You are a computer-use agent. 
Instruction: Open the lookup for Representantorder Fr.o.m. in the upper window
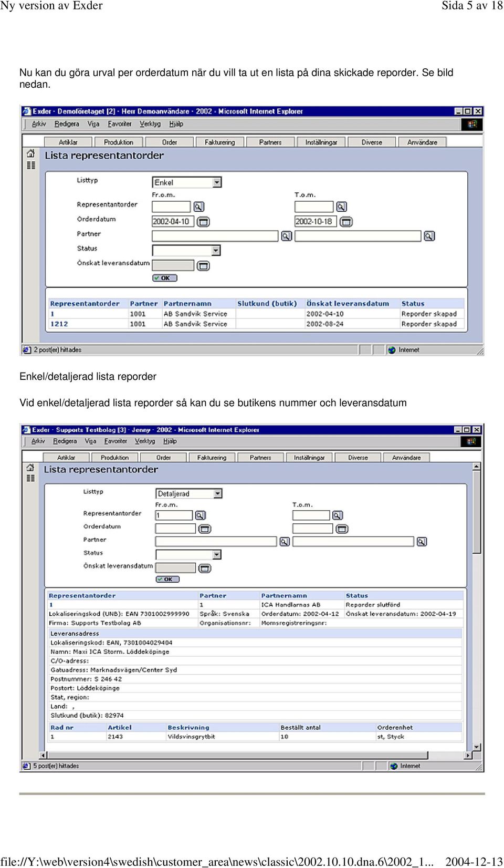tap(198, 206)
